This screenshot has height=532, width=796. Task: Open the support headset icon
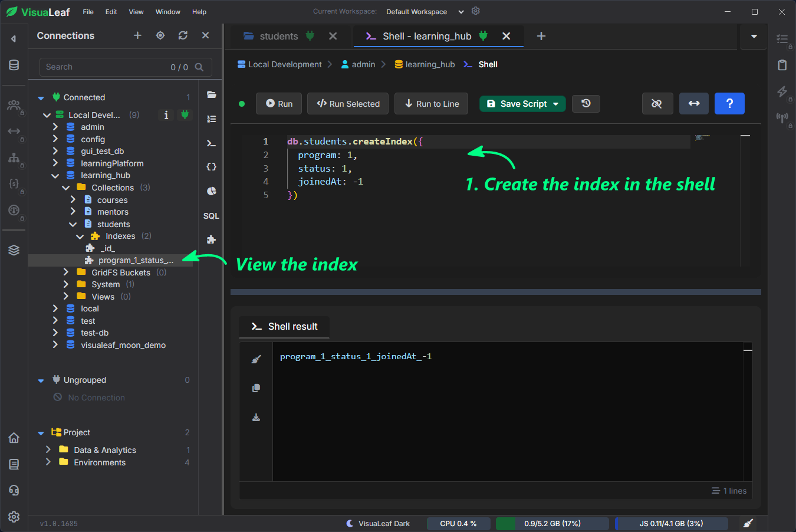(14, 490)
